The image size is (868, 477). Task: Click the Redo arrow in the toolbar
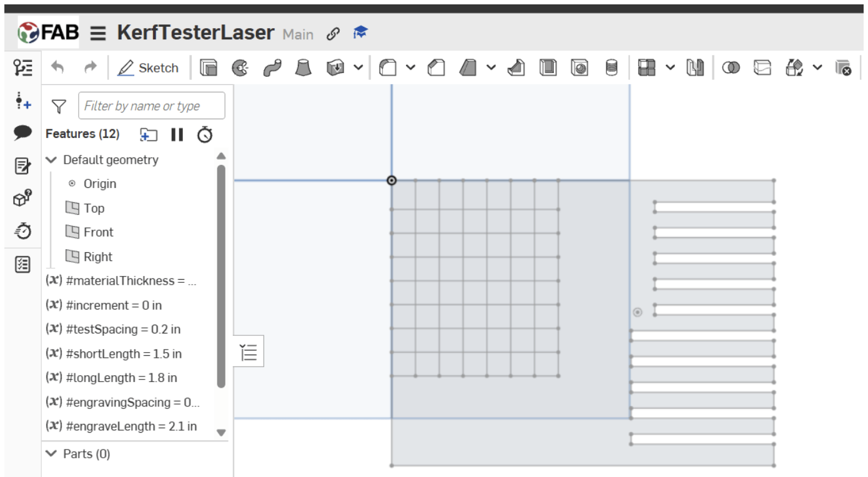point(91,67)
